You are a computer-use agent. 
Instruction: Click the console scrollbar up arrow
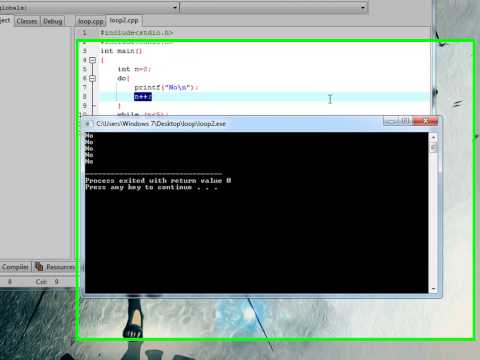click(433, 137)
